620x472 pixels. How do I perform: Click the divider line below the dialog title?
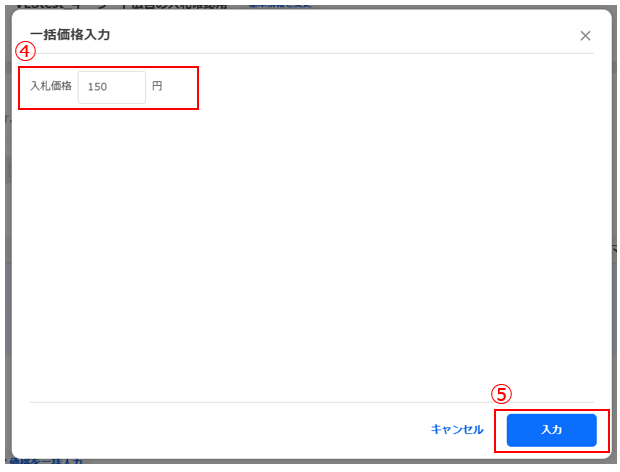312,53
